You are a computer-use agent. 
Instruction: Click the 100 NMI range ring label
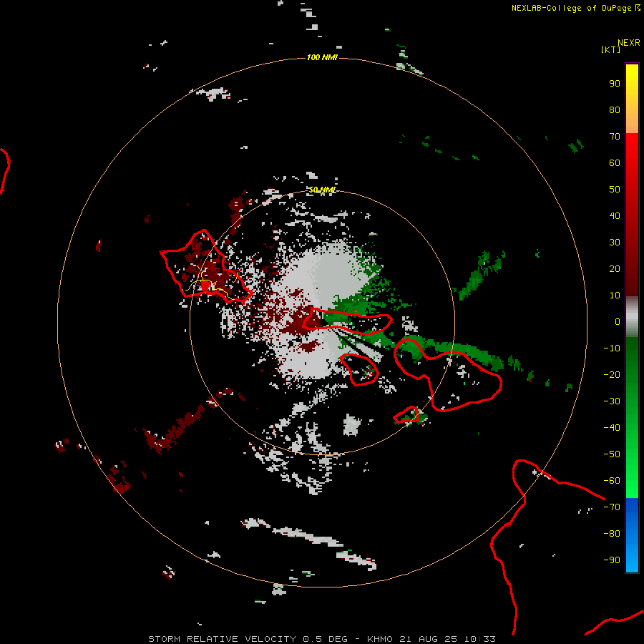[322, 57]
